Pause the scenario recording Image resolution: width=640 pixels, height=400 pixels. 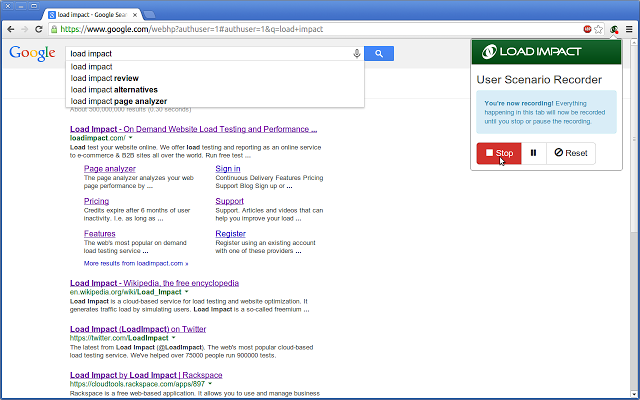[x=533, y=153]
